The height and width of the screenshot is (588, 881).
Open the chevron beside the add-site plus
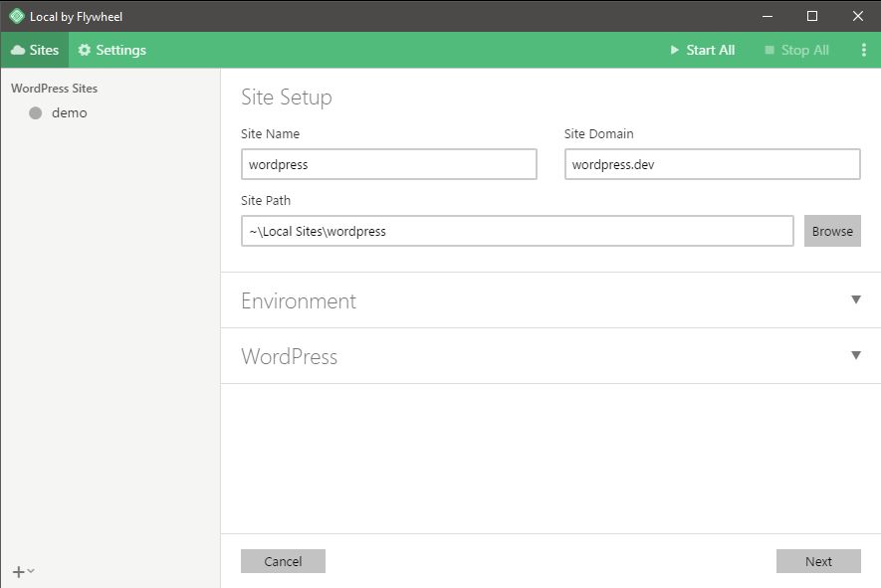click(x=31, y=571)
